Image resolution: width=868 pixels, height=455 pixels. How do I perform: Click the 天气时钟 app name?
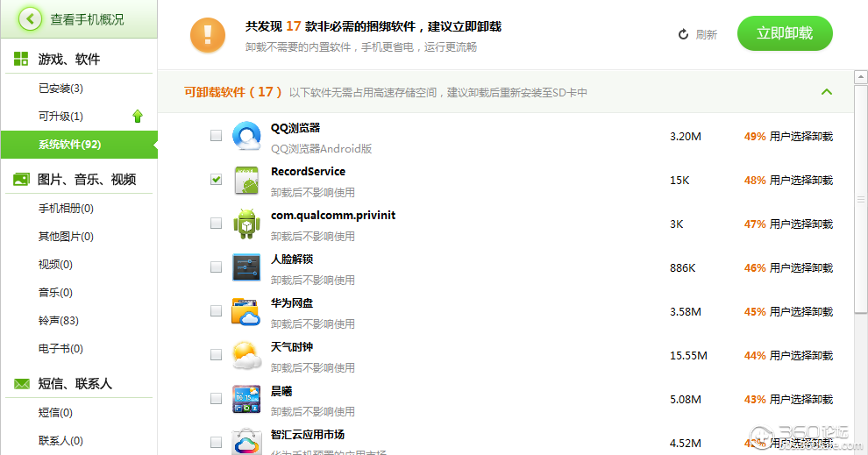pyautogui.click(x=292, y=347)
